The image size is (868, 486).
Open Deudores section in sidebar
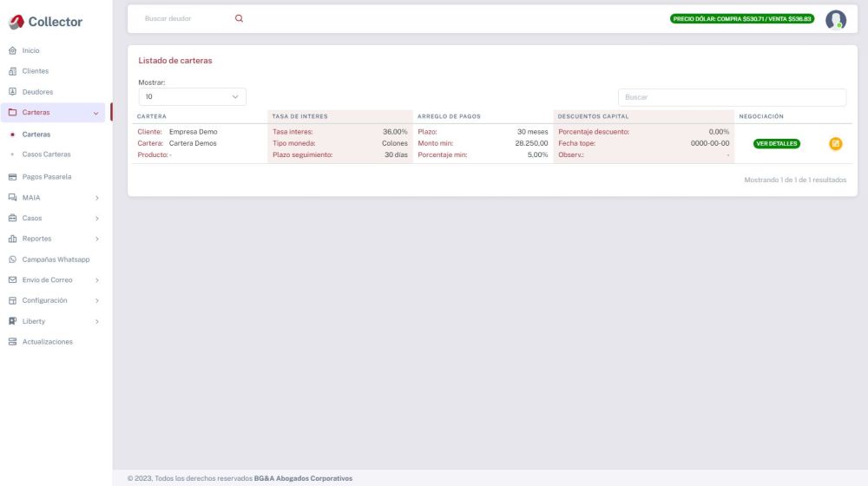click(36, 91)
